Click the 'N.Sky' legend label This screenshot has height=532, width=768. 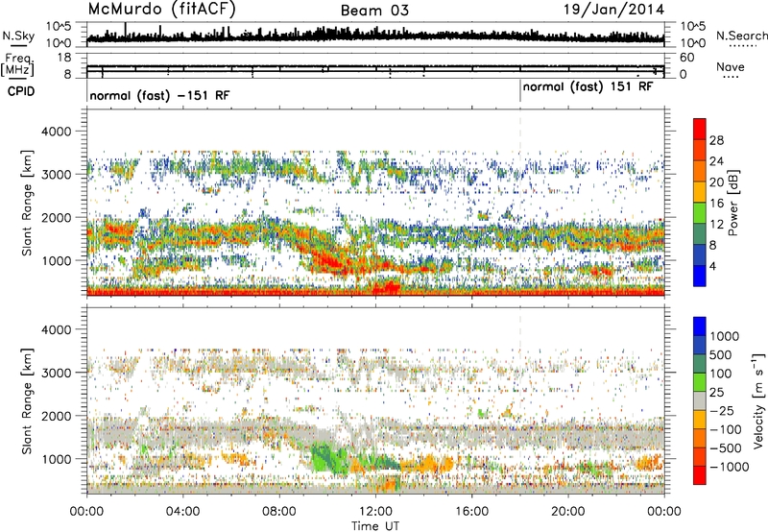pyautogui.click(x=18, y=36)
